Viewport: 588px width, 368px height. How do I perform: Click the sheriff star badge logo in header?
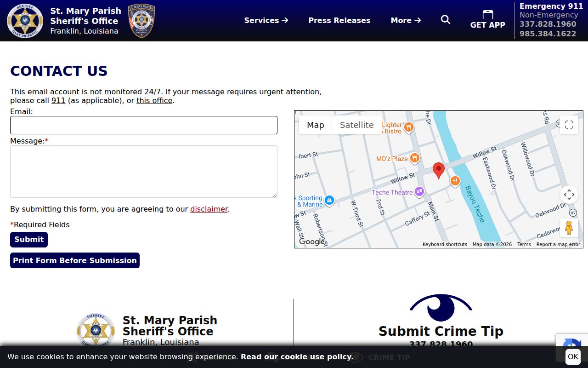click(x=25, y=21)
